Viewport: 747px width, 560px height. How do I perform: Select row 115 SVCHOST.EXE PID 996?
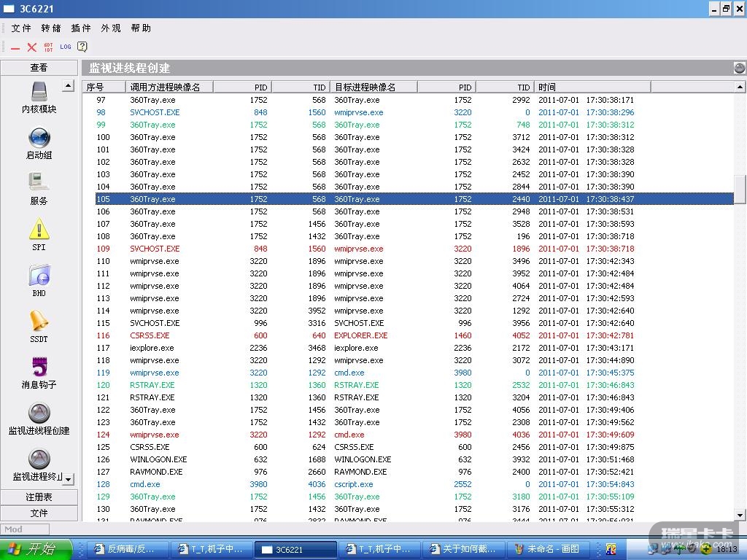tap(414, 323)
